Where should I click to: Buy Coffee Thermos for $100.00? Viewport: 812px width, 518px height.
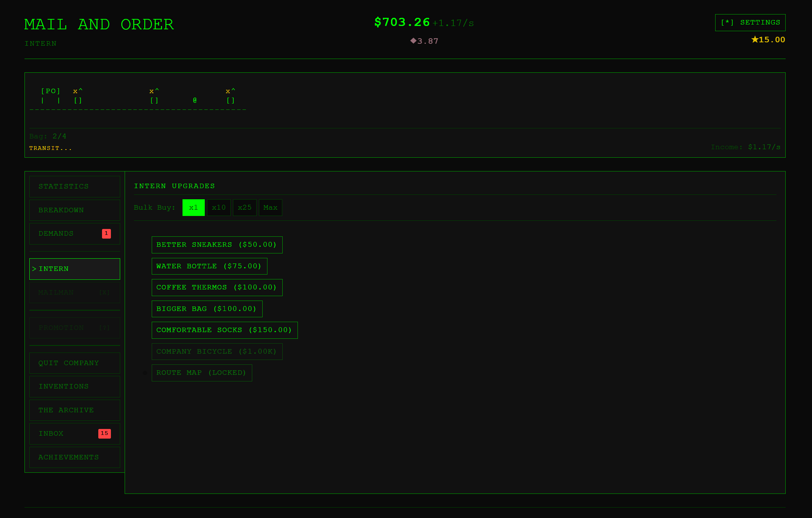click(x=217, y=288)
